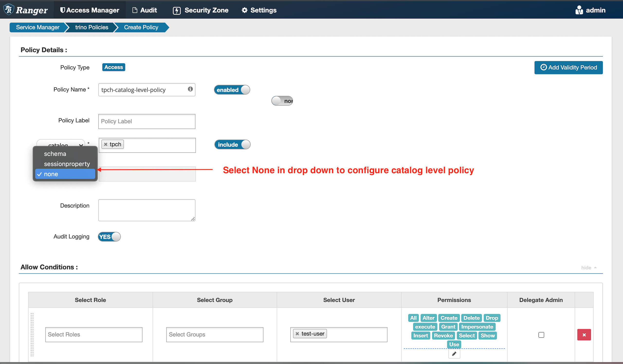Click the Ranger logo icon
This screenshot has width=623, height=364.
pos(9,10)
